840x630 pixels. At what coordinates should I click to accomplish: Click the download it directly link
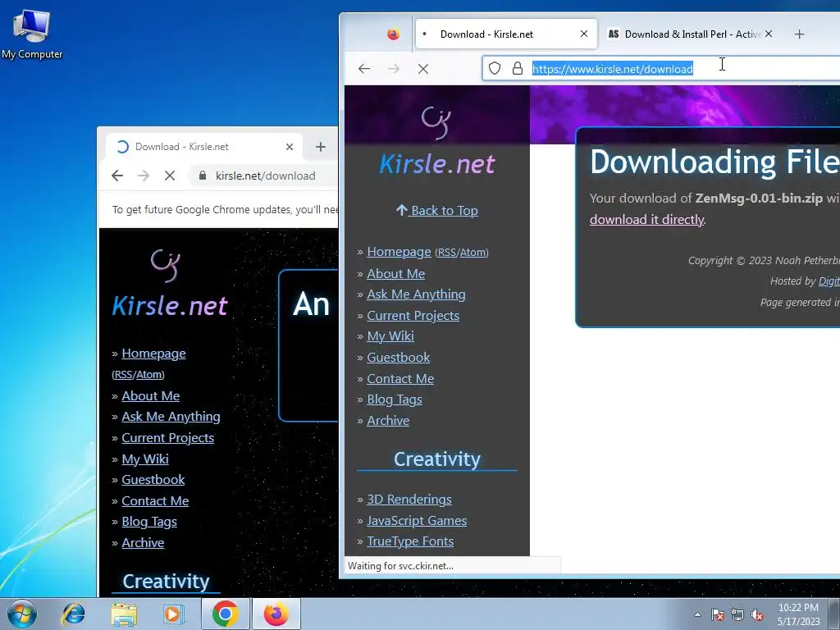(647, 220)
